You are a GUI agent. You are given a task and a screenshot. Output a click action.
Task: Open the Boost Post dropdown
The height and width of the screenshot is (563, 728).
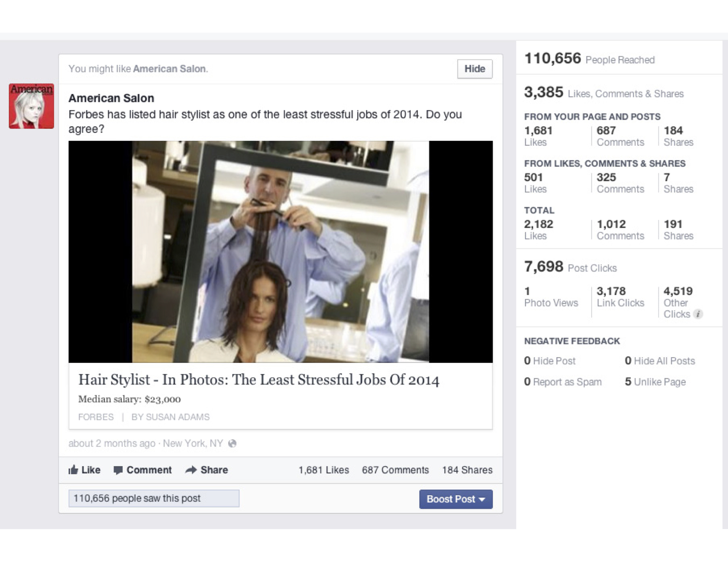click(456, 499)
